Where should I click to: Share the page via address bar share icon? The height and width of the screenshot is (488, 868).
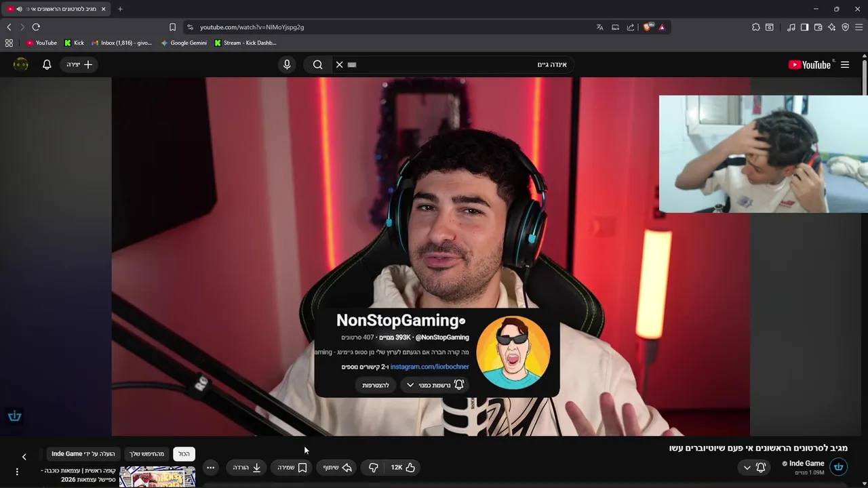[631, 27]
